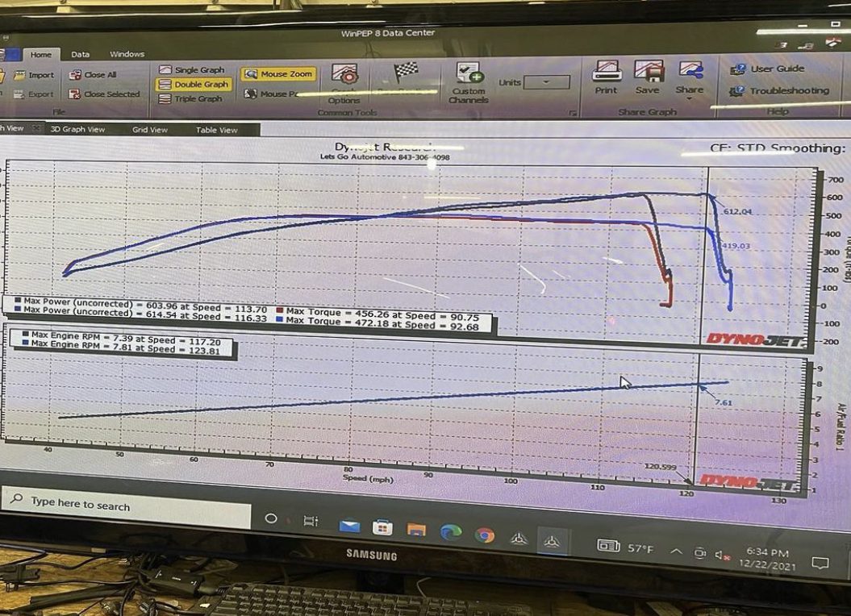Click the 120.599 speed cursor label
851x616 pixels.
(661, 467)
